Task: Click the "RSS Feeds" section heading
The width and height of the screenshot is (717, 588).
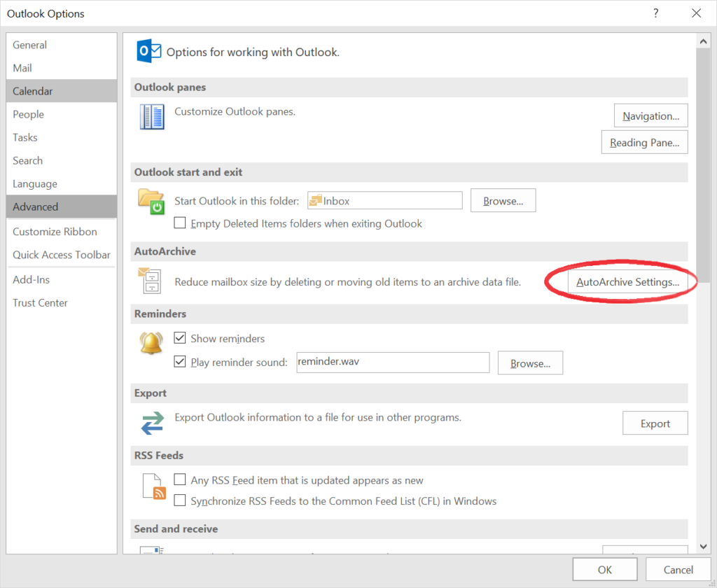Action: (158, 456)
